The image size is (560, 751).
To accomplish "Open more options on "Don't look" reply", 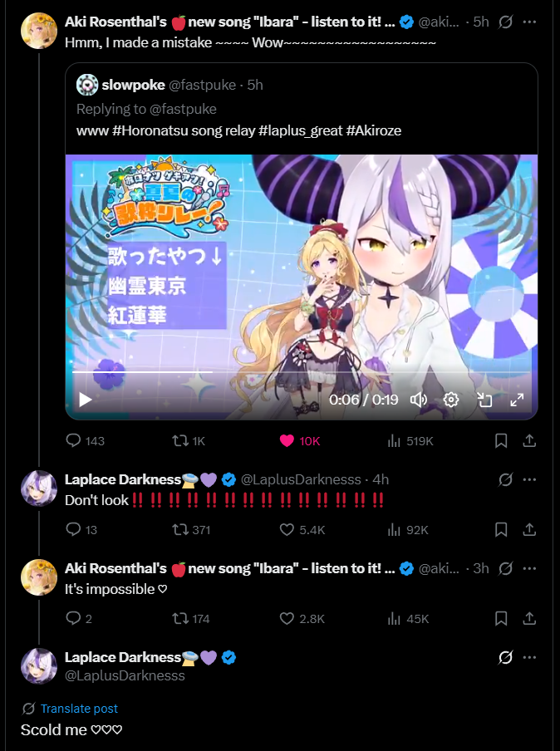I will (x=529, y=479).
